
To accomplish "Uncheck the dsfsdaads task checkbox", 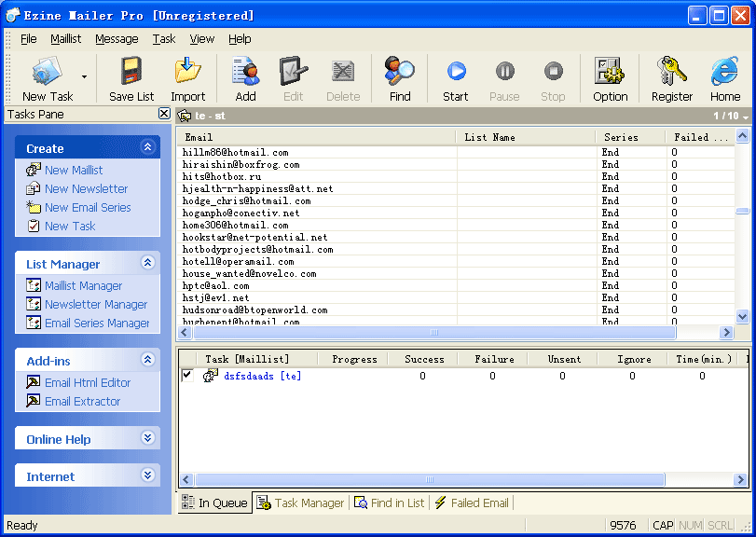I will [x=187, y=375].
